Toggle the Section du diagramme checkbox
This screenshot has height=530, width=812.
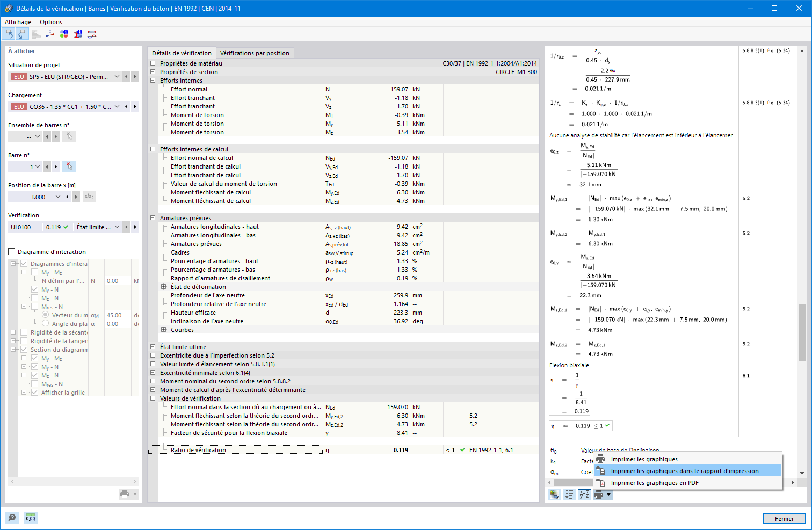coord(24,350)
